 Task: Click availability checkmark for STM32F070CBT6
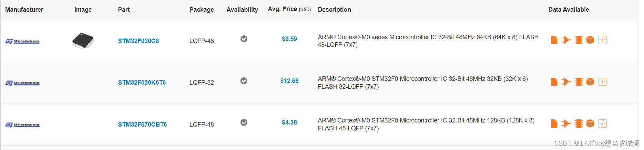point(244,122)
